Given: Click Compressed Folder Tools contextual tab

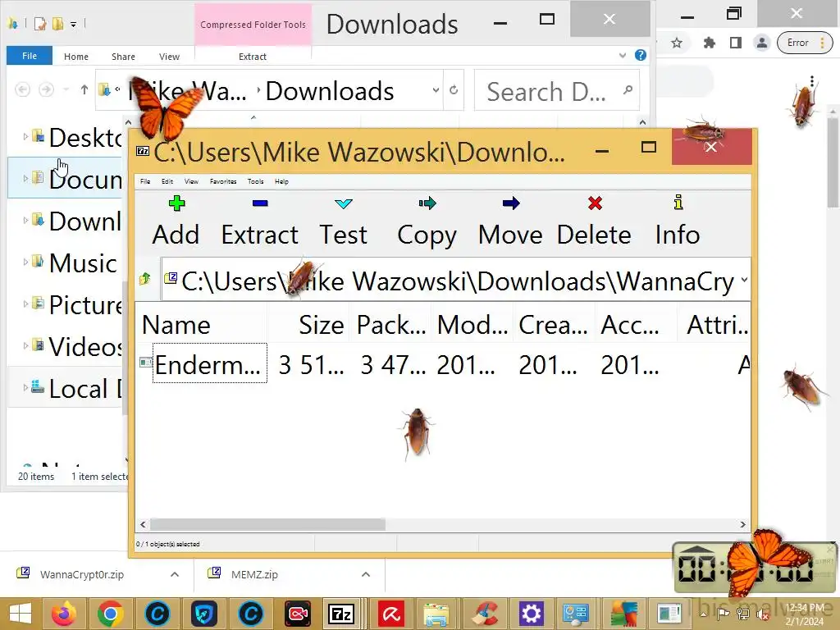Looking at the screenshot, I should (253, 25).
